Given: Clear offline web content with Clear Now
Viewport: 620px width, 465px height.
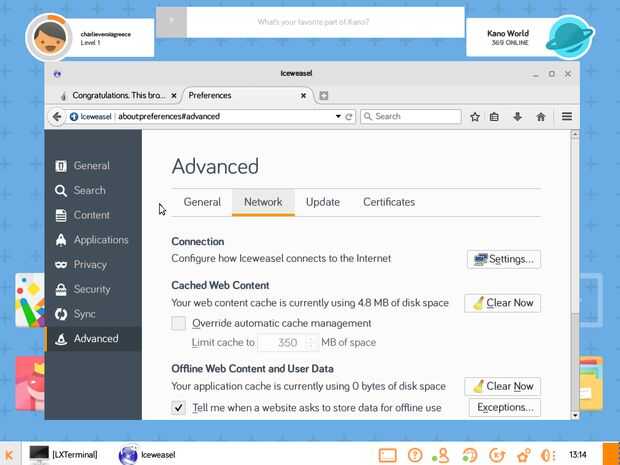Looking at the screenshot, I should tap(503, 386).
